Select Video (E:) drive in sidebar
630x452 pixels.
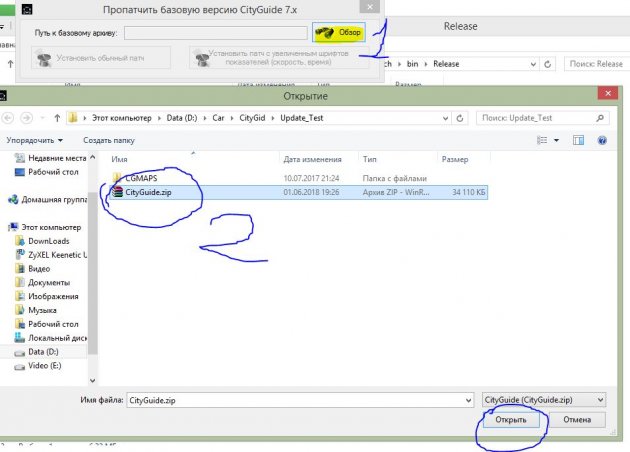(47, 366)
